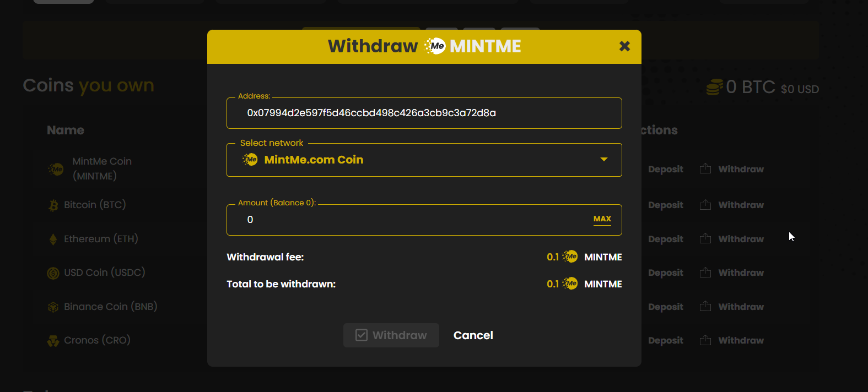This screenshot has height=392, width=868.
Task: Click the coin icon beside Total to be withdrawn
Action: tap(570, 284)
